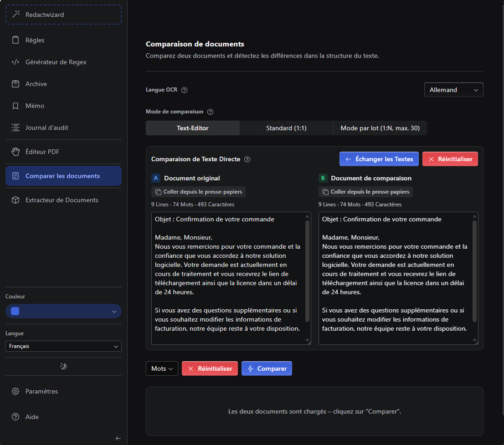
Task: Show help for Langue OCR
Action: tap(184, 90)
